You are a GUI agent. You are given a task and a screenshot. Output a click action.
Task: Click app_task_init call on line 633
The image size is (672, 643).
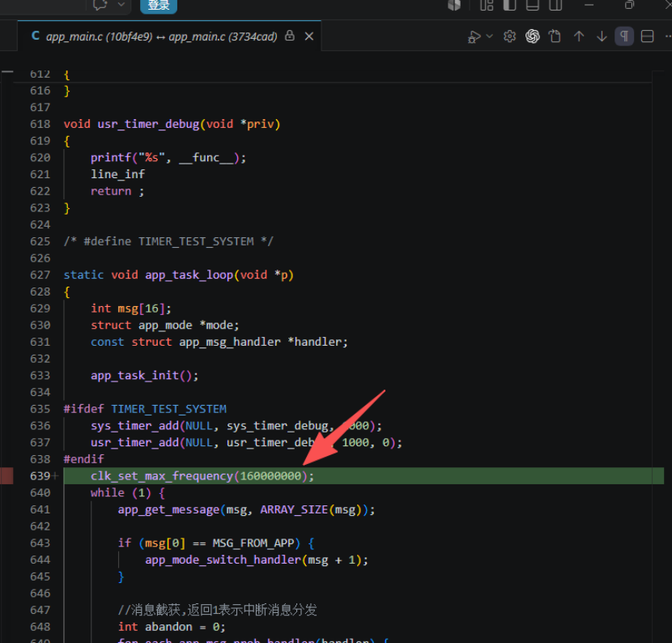tap(144, 376)
